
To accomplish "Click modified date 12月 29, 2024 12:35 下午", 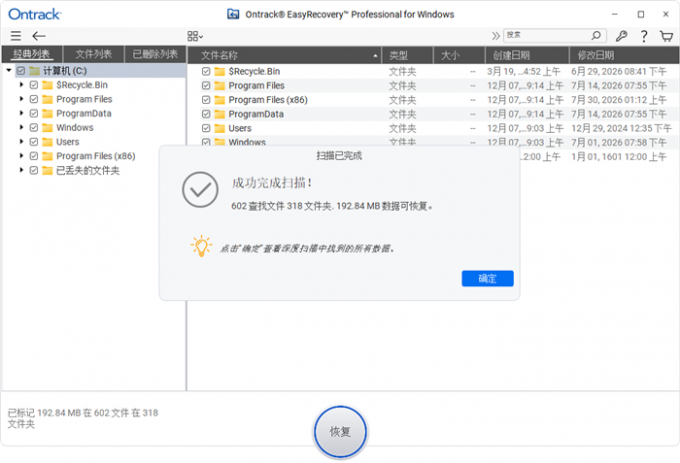I will (x=621, y=128).
